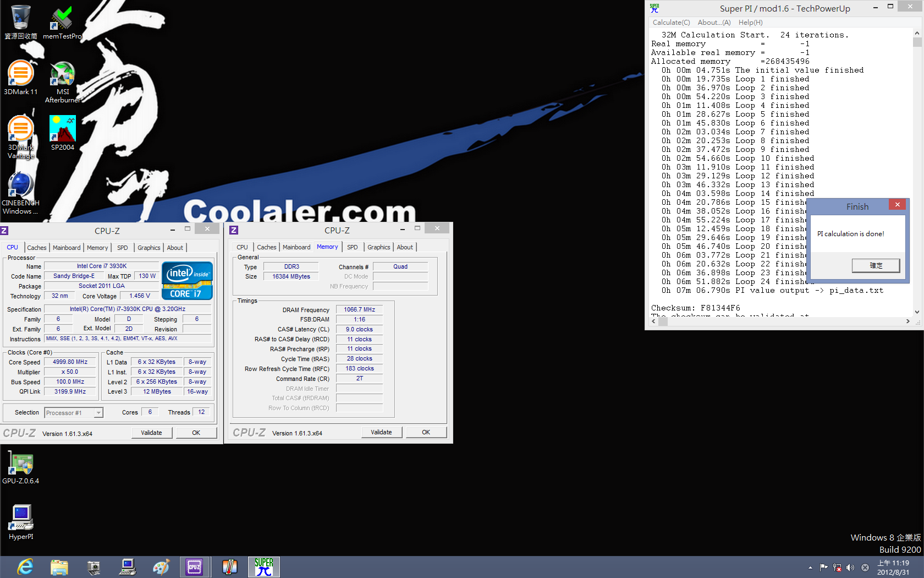
Task: Click the Action Center flag icon
Action: tap(823, 568)
